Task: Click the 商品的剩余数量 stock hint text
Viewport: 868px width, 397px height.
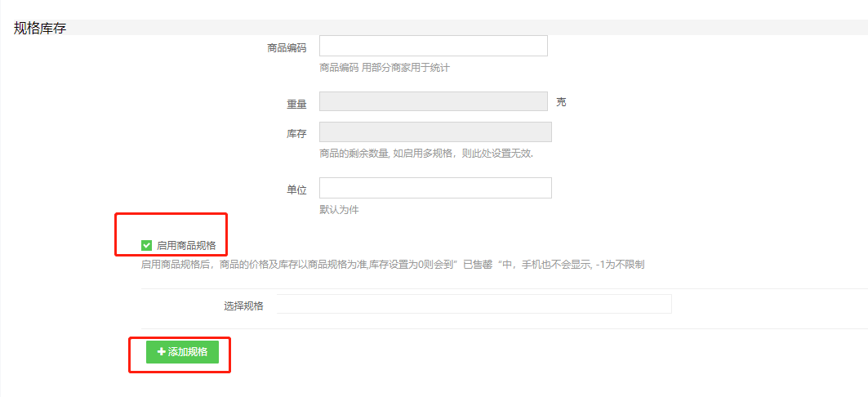Action: point(426,154)
